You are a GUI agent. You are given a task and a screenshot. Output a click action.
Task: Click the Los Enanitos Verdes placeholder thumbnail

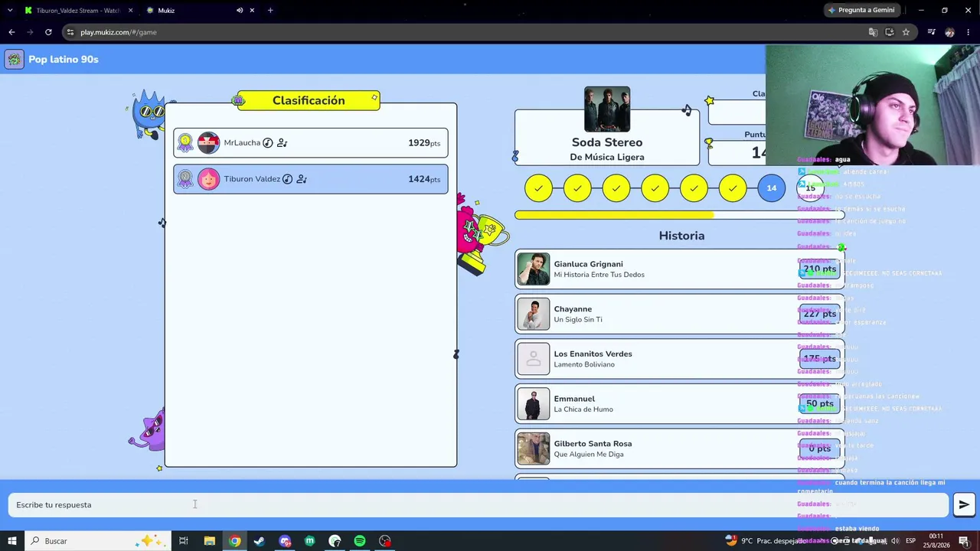coord(534,359)
